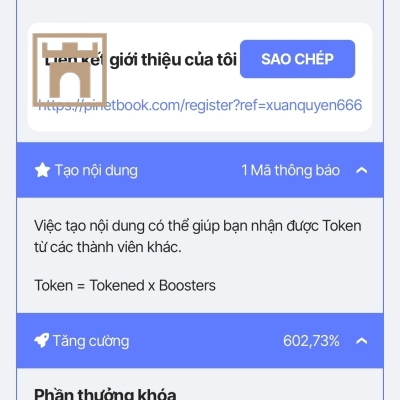Click the xuanquyen666 referral code text

click(314, 105)
